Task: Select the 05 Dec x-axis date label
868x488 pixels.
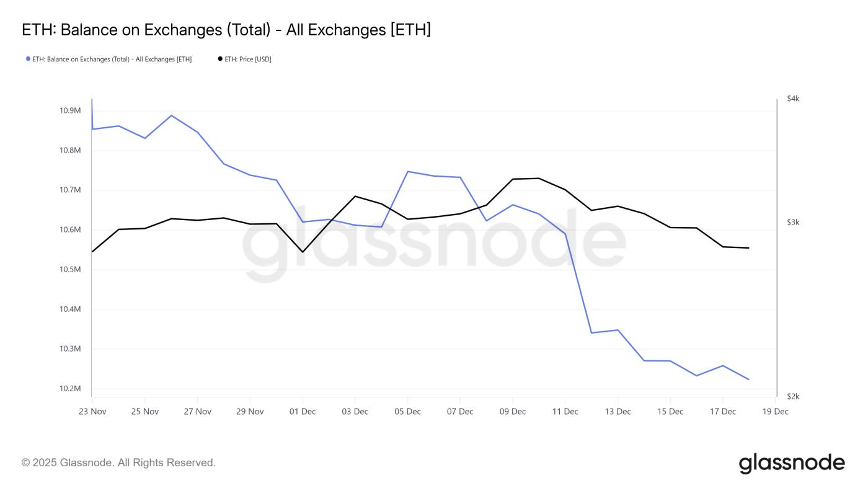Action: click(407, 411)
